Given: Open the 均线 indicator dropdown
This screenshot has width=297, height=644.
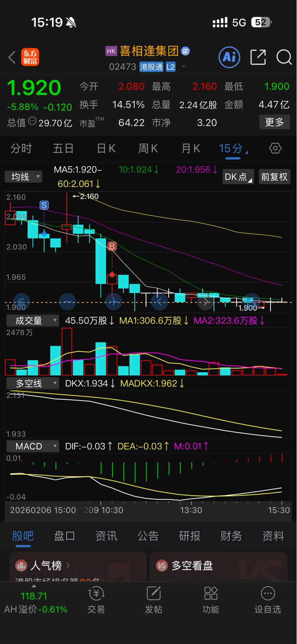Looking at the screenshot, I should pyautogui.click(x=24, y=177).
